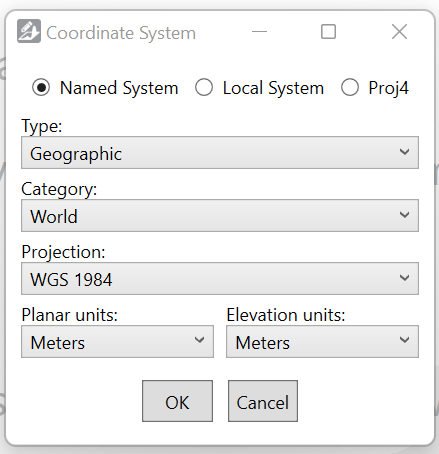This screenshot has height=454, width=439.
Task: Select the Named System radio button
Action: coord(41,88)
